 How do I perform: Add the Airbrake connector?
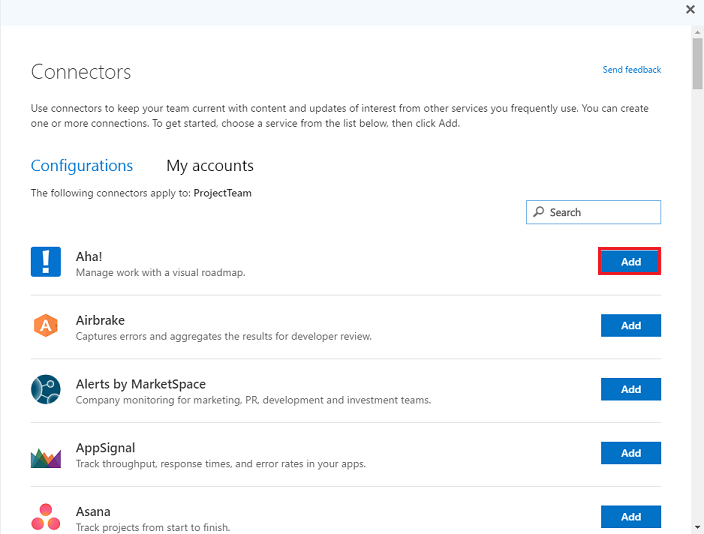click(x=630, y=326)
